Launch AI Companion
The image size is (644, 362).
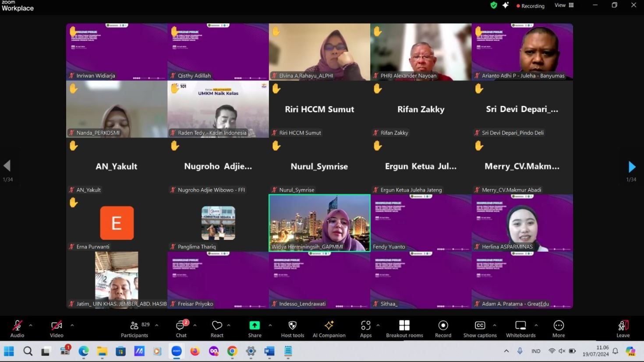click(x=329, y=329)
